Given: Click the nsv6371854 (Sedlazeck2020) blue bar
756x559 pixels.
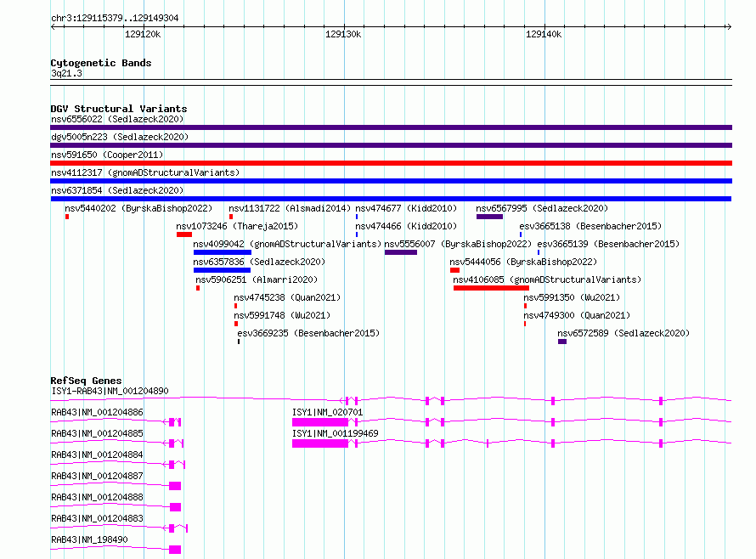Looking at the screenshot, I should coord(391,199).
